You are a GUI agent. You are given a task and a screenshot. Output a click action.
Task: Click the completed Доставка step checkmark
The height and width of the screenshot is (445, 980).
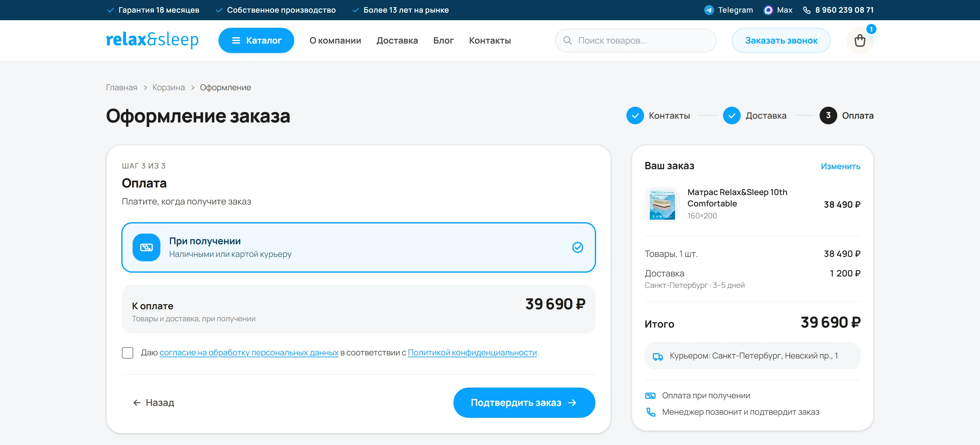point(732,116)
